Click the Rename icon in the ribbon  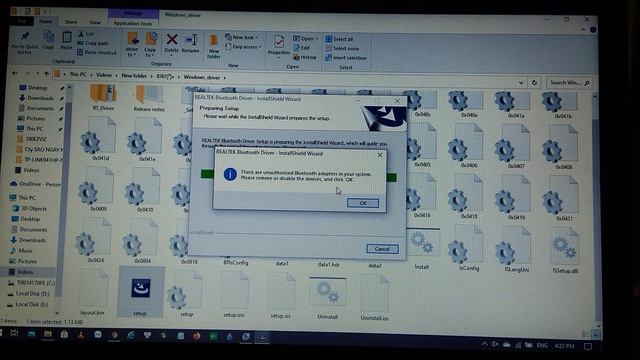190,43
